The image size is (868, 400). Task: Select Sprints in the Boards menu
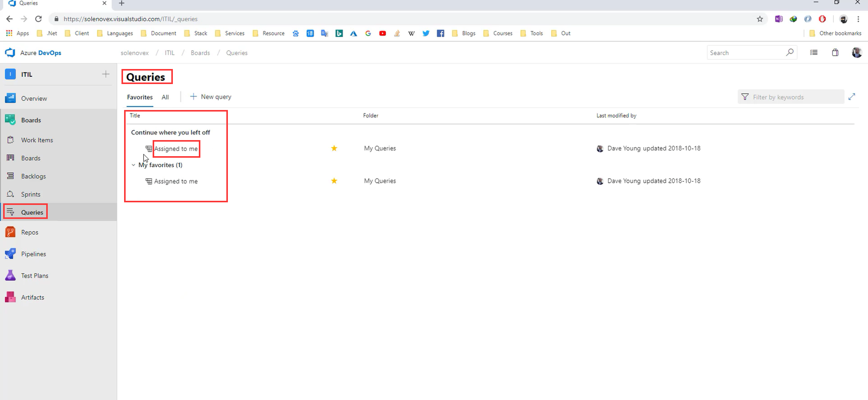[31, 195]
